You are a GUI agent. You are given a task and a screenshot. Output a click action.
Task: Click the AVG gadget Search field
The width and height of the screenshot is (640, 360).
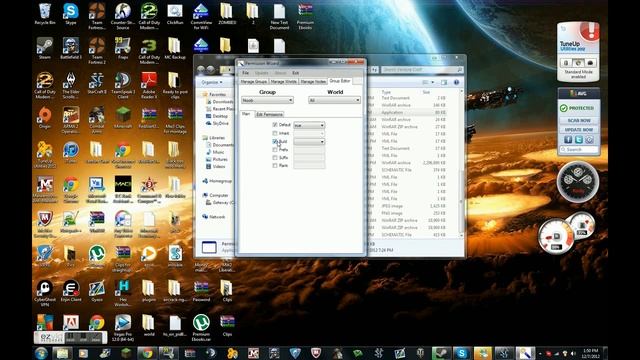coord(579,150)
